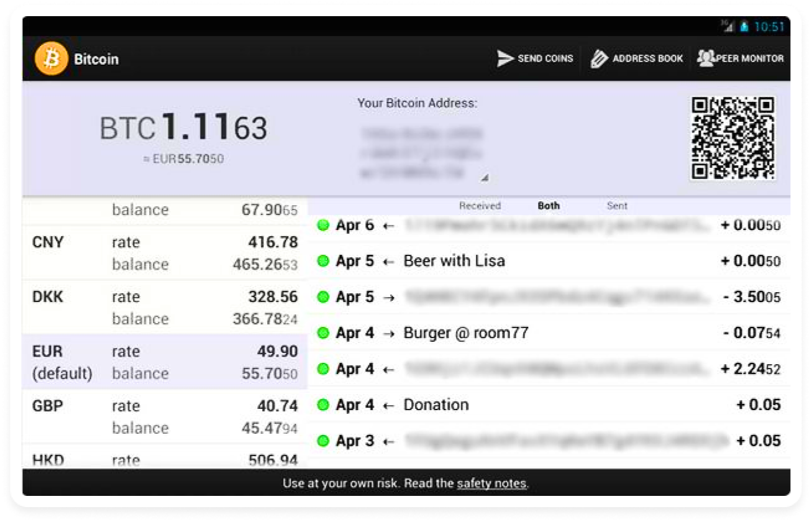Open the Address Book pencil icon
This screenshot has width=812, height=522.
pos(599,59)
